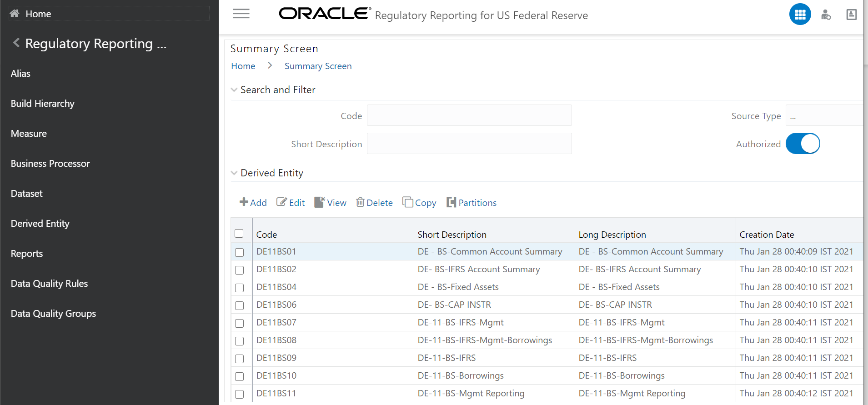Open Alias in the sidebar
This screenshot has width=868, height=405.
[x=20, y=74]
